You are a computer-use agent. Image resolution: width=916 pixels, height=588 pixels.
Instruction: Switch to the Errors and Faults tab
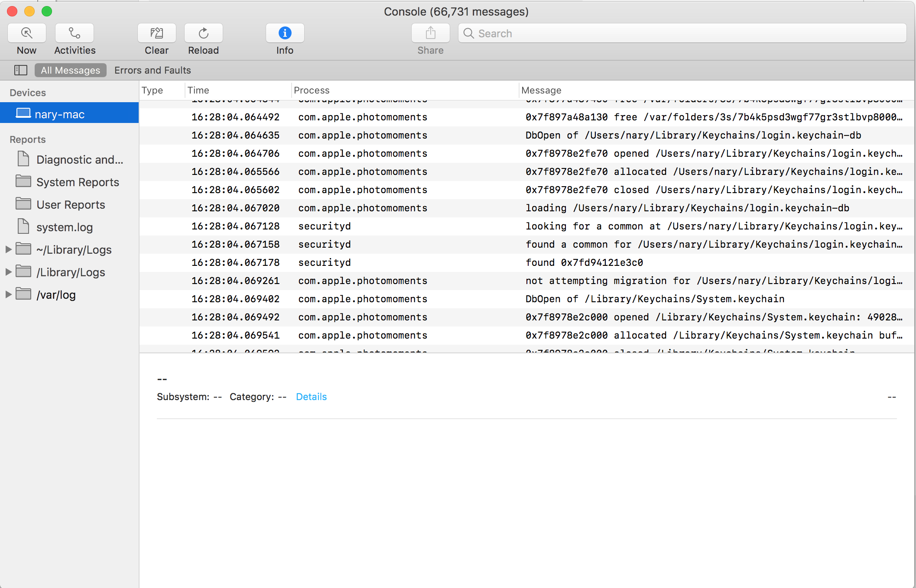point(153,70)
